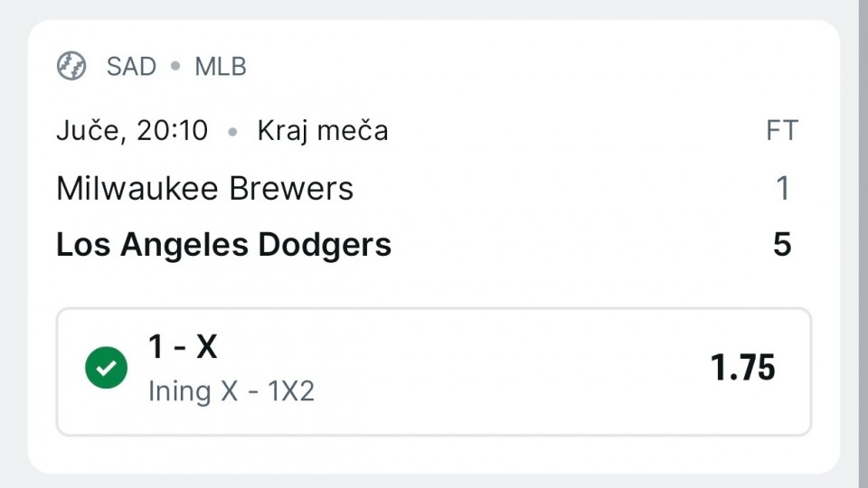This screenshot has width=868, height=488.
Task: Click the 1.75 odds value
Action: click(x=742, y=368)
